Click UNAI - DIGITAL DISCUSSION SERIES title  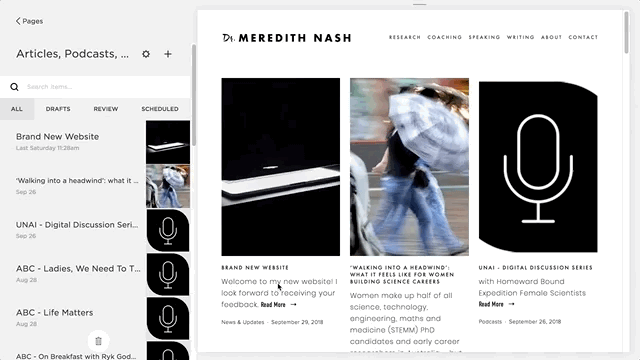tap(536, 268)
